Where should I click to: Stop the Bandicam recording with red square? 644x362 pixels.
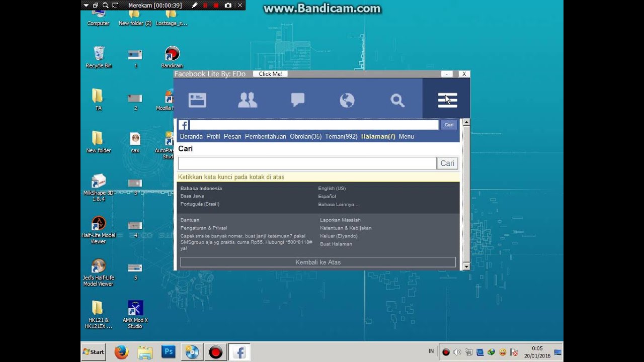point(216,5)
